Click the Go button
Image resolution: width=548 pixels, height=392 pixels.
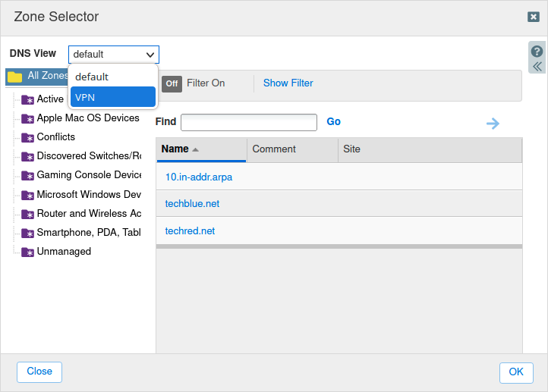333,122
